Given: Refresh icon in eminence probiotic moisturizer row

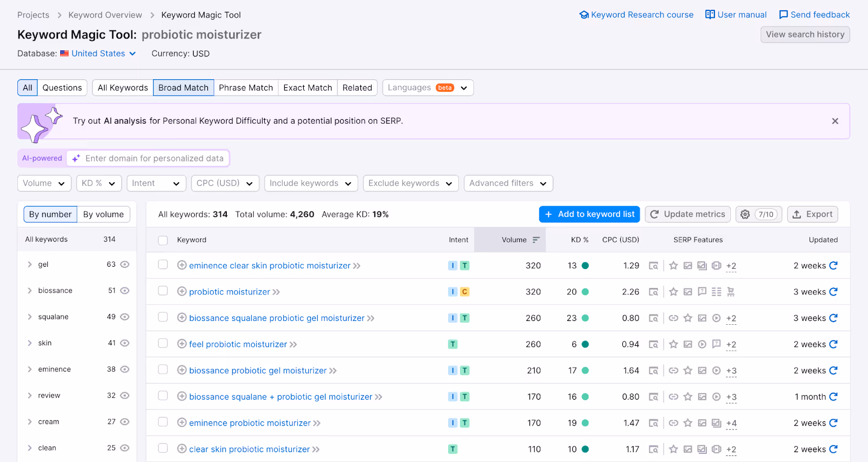Looking at the screenshot, I should tap(833, 423).
